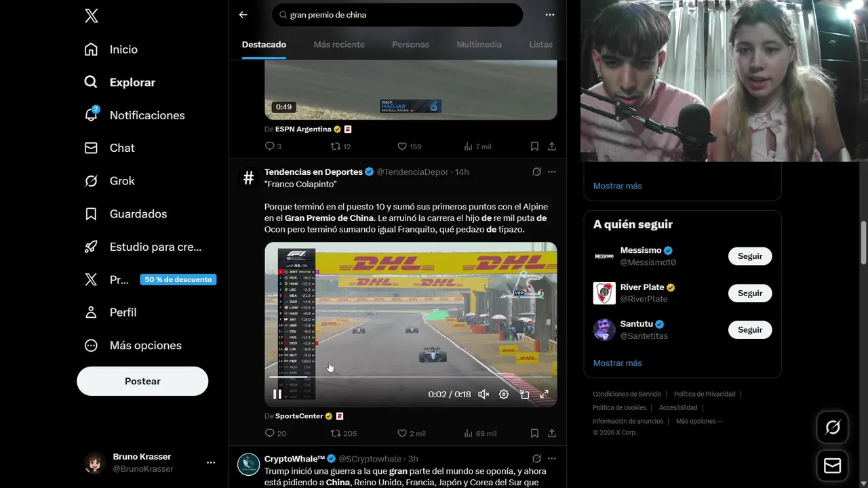Image resolution: width=868 pixels, height=488 pixels.
Task: Reply to the ESPN Argentina post
Action: click(x=273, y=146)
